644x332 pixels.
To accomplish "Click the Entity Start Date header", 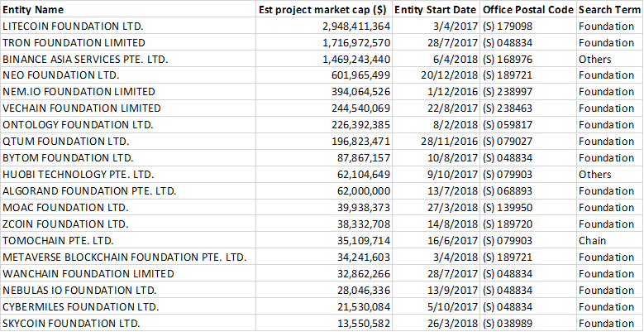I will coord(435,10).
